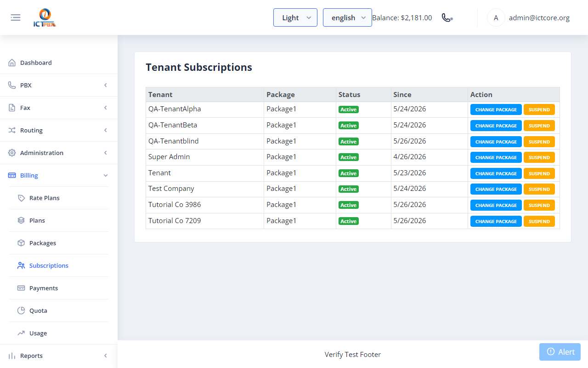
Task: Click the Reports bar chart icon
Action: tap(12, 356)
